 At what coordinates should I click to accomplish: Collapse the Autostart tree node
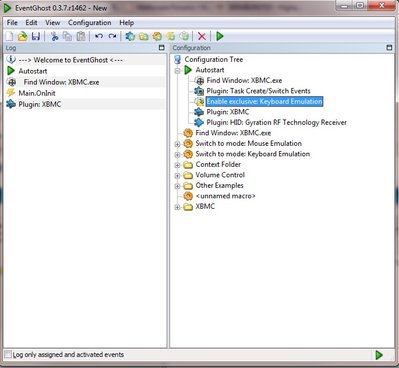tap(178, 70)
